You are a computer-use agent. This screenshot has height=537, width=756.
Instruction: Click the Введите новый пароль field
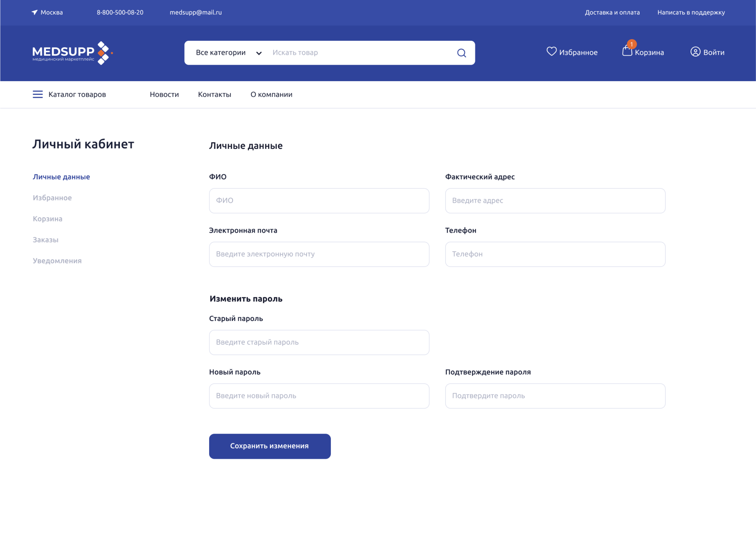point(319,396)
